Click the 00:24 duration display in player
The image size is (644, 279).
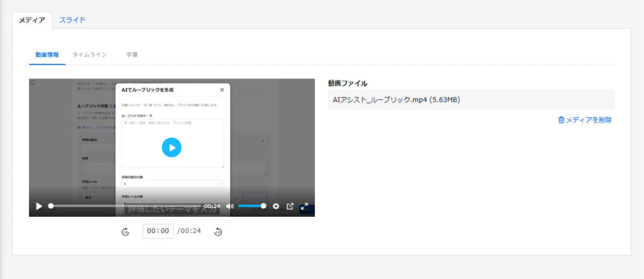(212, 206)
